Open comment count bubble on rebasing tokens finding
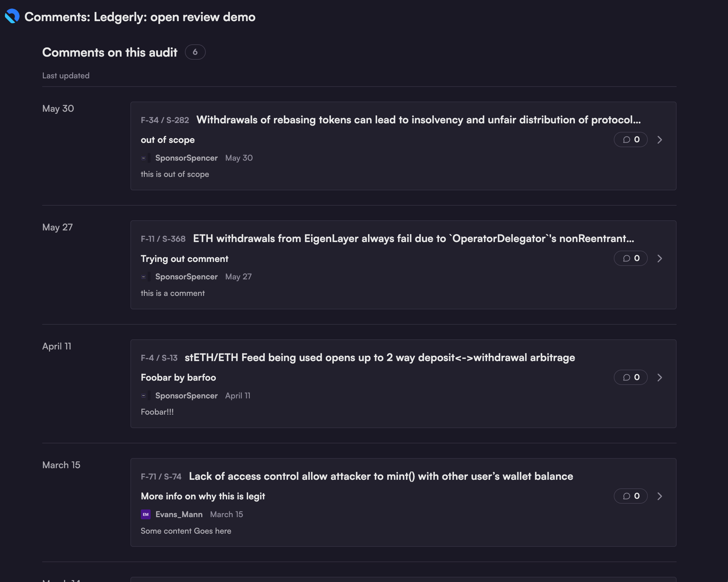Screen dimensions: 728x582 click(x=630, y=140)
